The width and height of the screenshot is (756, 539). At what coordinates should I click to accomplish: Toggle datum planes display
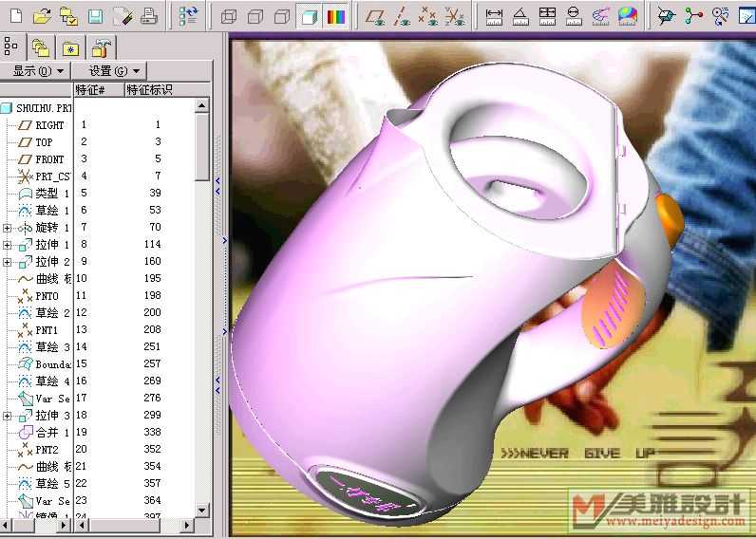pyautogui.click(x=376, y=16)
